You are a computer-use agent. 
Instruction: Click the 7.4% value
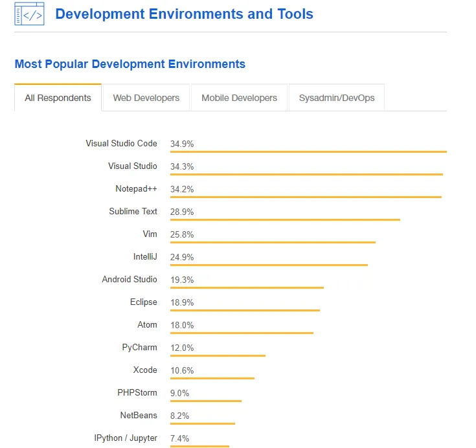pos(179,438)
